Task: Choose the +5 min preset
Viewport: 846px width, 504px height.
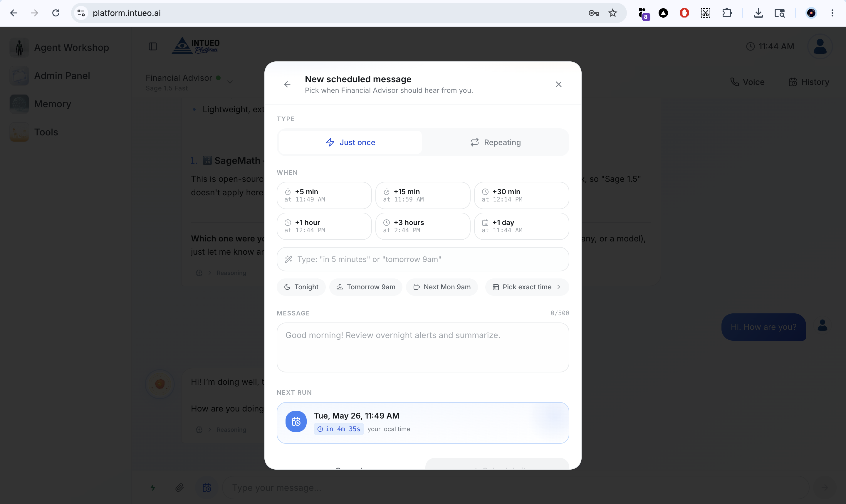Action: click(324, 195)
